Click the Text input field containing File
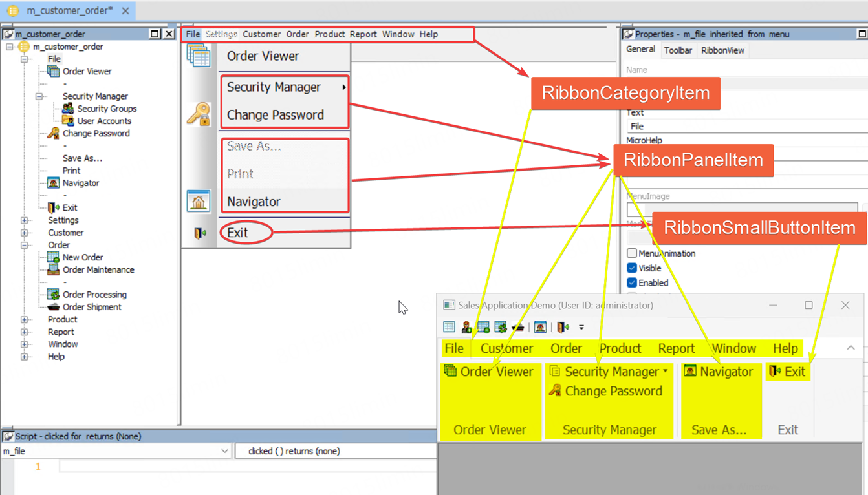Screen dimensions: 868x495 coord(744,127)
